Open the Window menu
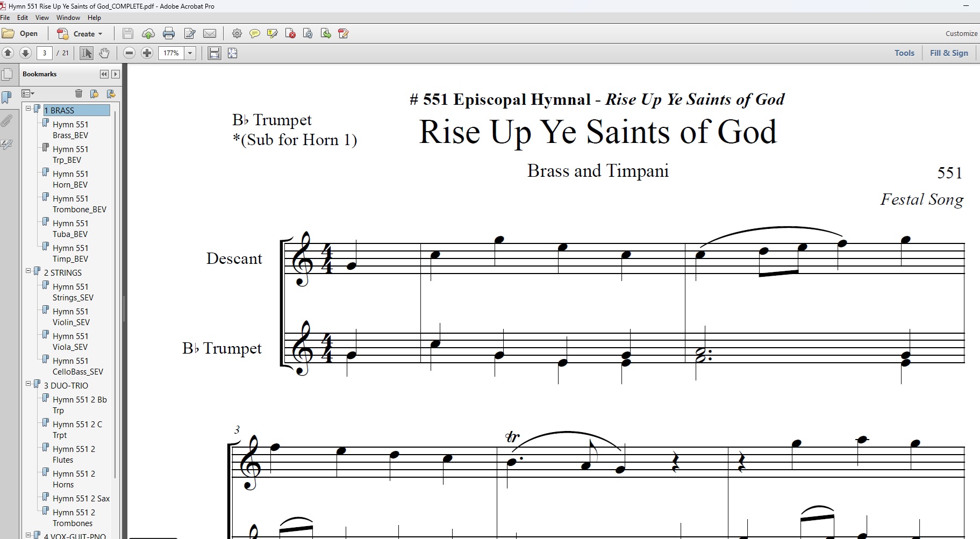Screen dimensions: 980x539 pyautogui.click(x=68, y=18)
